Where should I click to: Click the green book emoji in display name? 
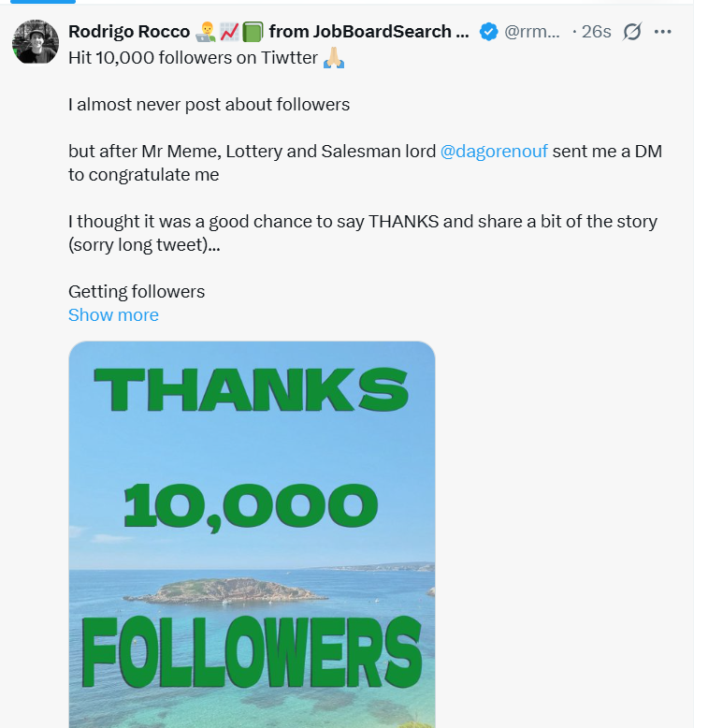(253, 32)
